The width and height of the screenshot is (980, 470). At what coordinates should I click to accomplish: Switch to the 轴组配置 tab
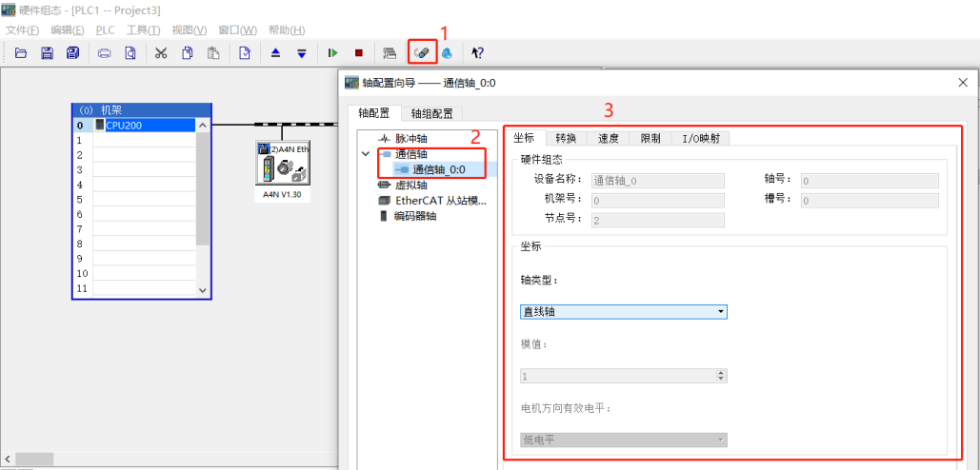click(431, 113)
